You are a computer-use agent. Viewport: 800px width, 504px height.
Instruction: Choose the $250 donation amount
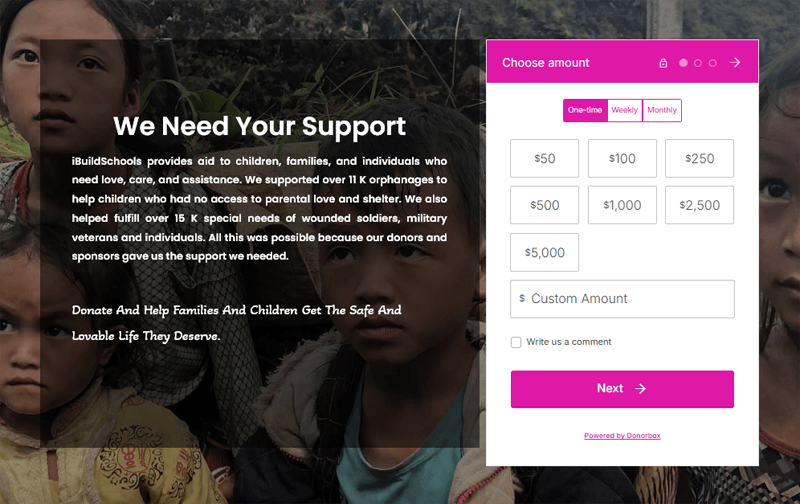coord(699,158)
